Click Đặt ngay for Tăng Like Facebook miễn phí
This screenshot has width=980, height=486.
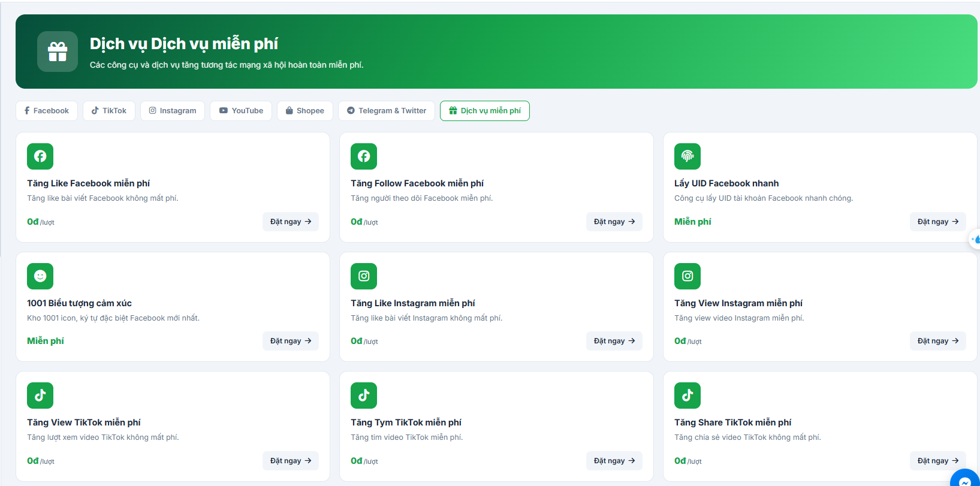click(x=291, y=222)
